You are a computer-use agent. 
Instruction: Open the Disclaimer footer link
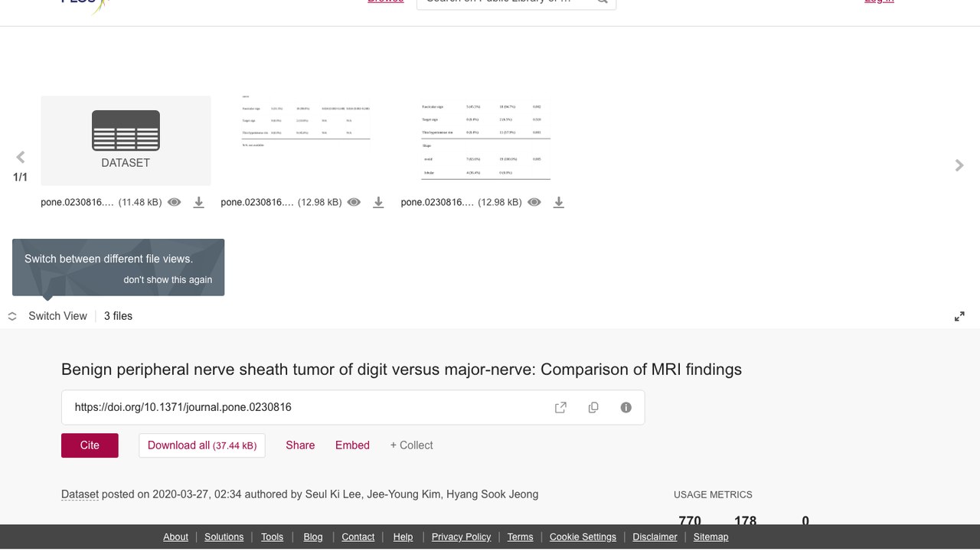pos(655,537)
